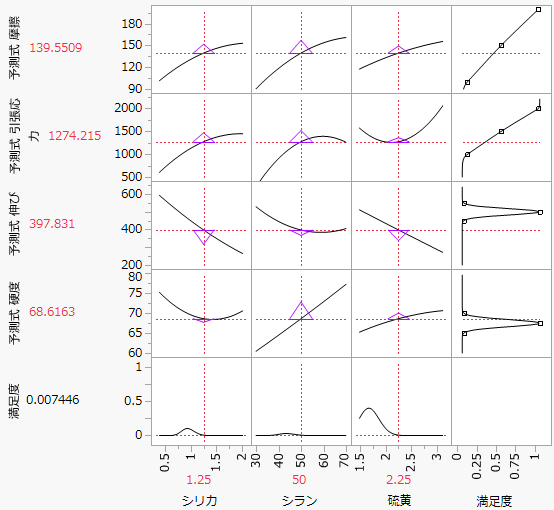Click the 満足度 column label at bottom
The height and width of the screenshot is (510, 554).
click(494, 501)
